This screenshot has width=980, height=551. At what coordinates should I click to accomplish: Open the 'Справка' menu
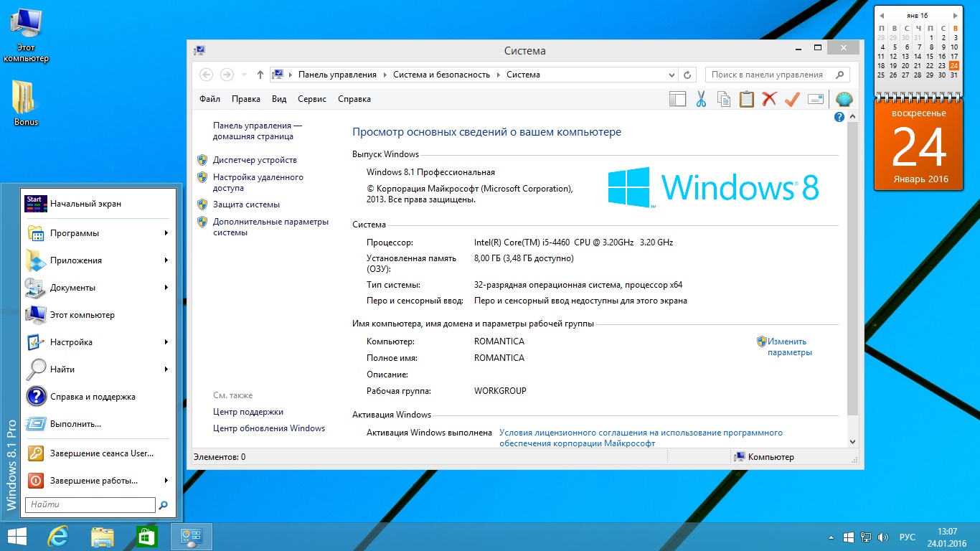[354, 99]
